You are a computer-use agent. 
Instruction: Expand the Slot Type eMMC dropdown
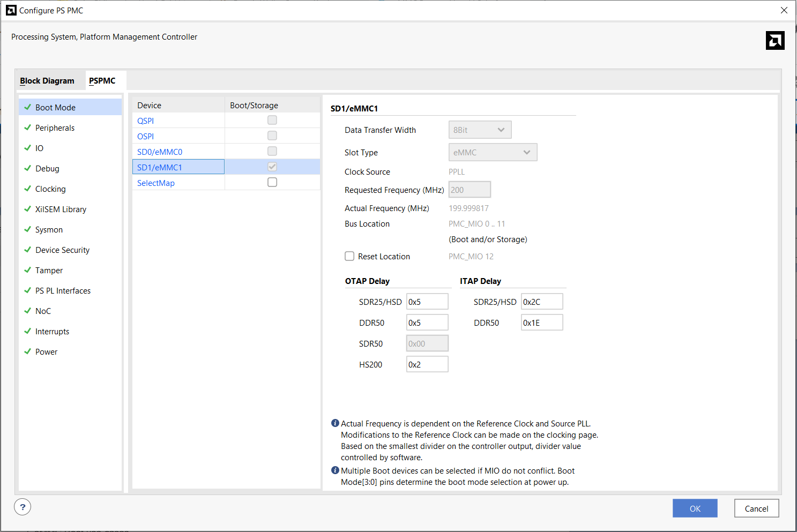coord(493,152)
